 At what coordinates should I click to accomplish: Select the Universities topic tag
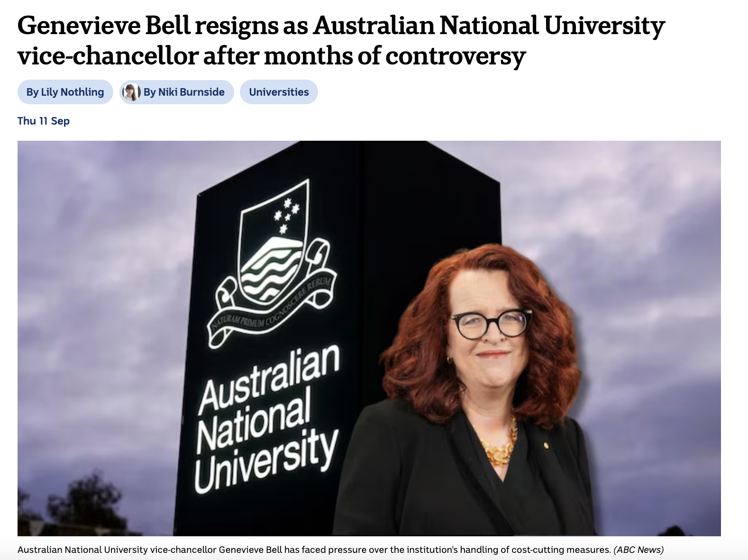[279, 92]
